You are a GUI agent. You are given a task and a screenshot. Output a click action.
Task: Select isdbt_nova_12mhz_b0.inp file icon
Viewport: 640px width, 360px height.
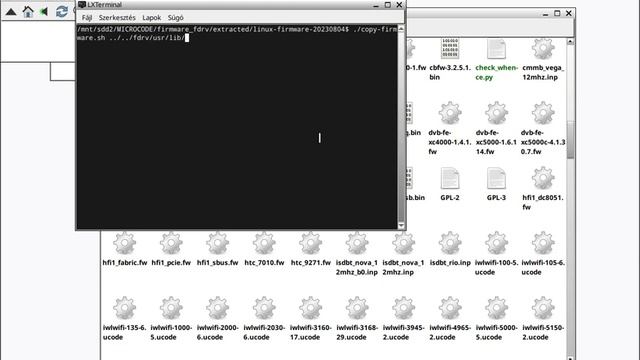[357, 243]
